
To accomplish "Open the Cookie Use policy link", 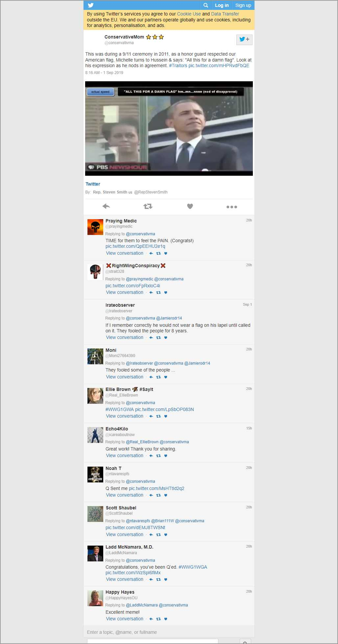I will pos(189,14).
